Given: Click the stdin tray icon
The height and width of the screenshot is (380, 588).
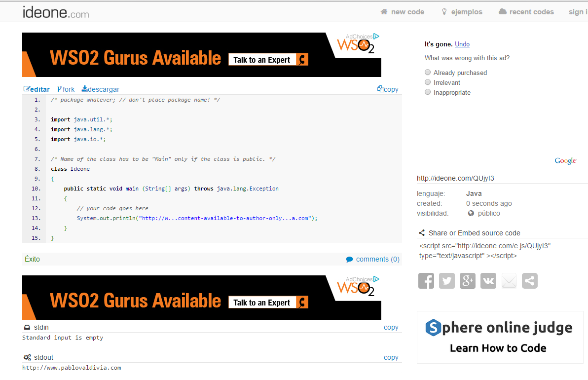Looking at the screenshot, I should click(x=27, y=328).
